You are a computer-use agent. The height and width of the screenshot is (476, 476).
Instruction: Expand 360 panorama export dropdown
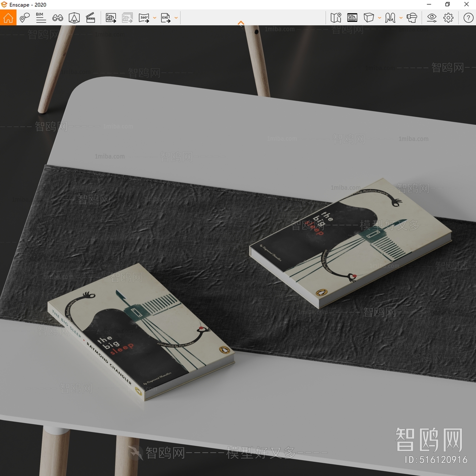tap(155, 18)
